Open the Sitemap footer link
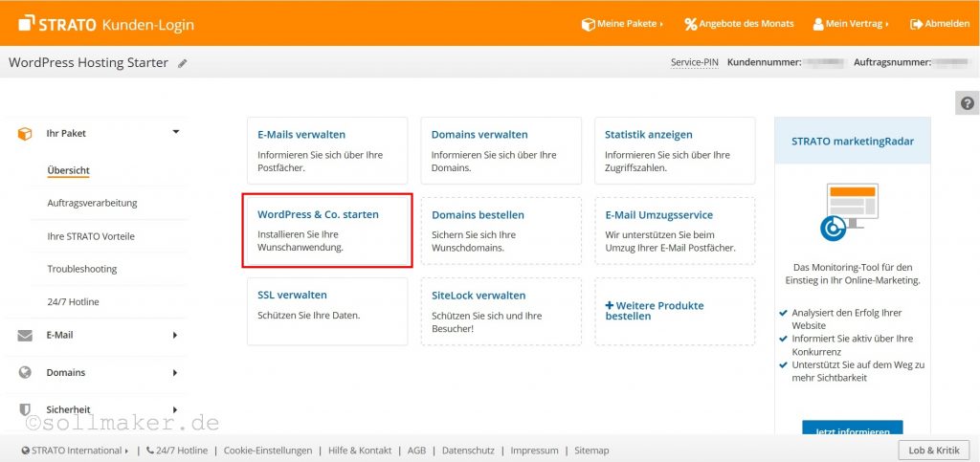Screen dimensions: 980x462 pyautogui.click(x=591, y=451)
